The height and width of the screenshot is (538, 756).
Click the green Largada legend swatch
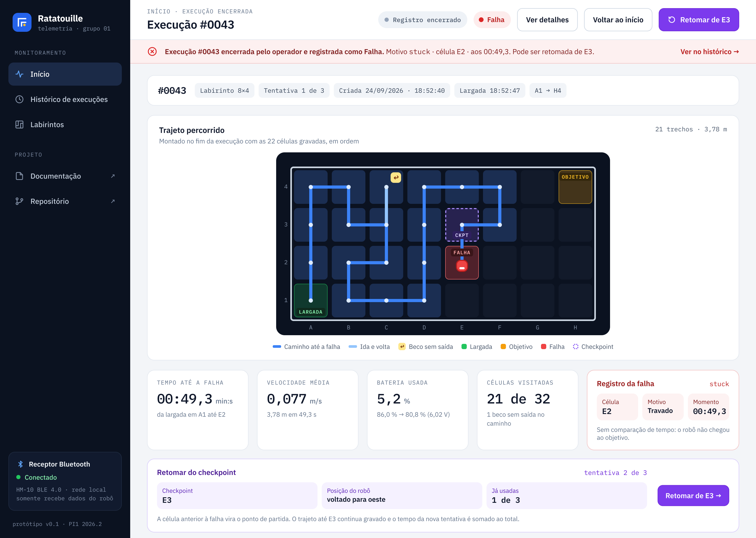pos(464,346)
